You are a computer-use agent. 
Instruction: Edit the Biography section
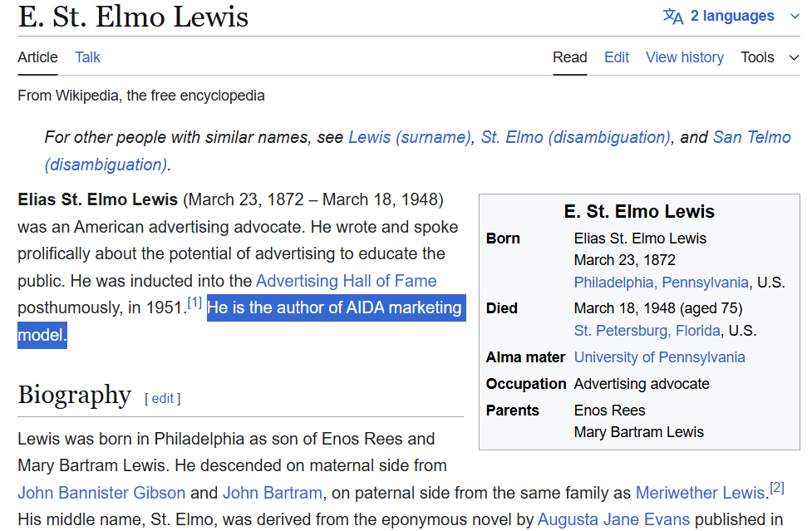pos(162,398)
